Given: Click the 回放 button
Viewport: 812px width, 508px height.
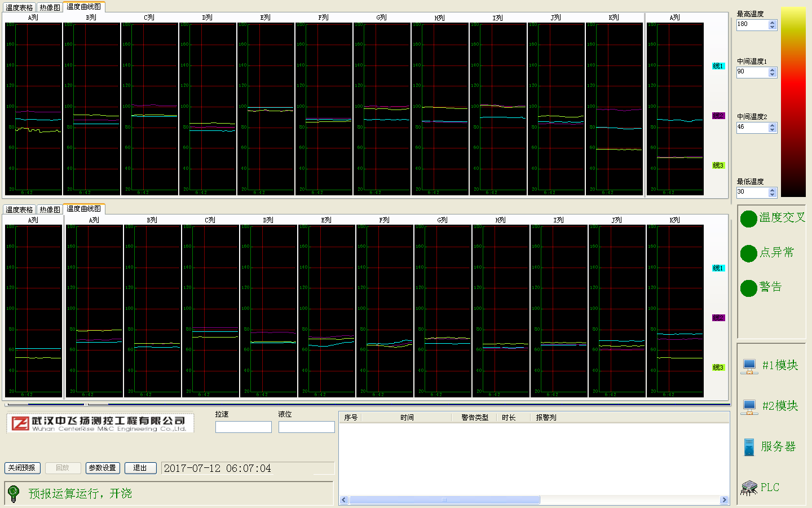Looking at the screenshot, I should [63, 468].
